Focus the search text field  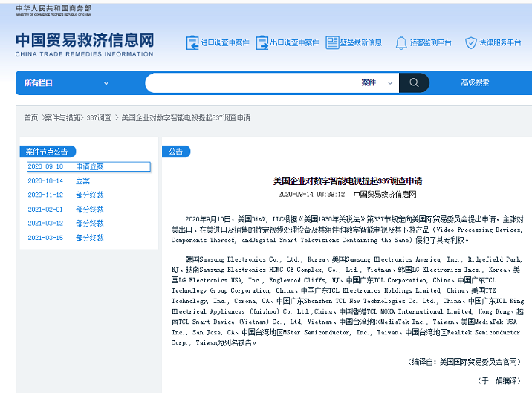253,82
